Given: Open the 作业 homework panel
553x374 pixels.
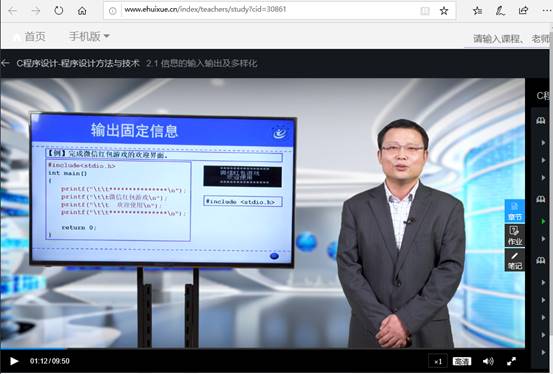Looking at the screenshot, I should [515, 236].
